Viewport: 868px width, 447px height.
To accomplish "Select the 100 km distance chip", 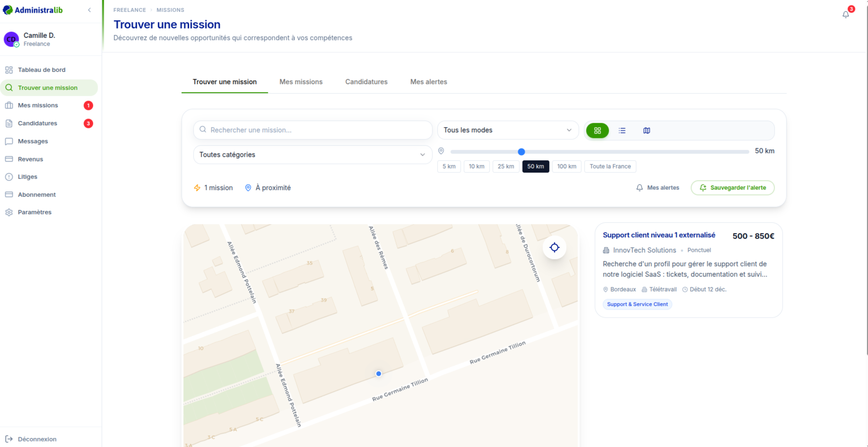I will (x=566, y=166).
